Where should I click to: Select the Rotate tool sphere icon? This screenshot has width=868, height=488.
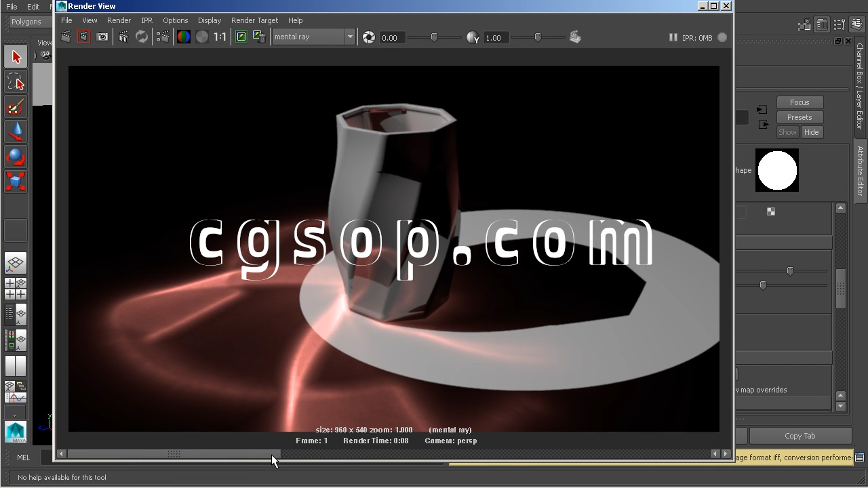click(16, 157)
